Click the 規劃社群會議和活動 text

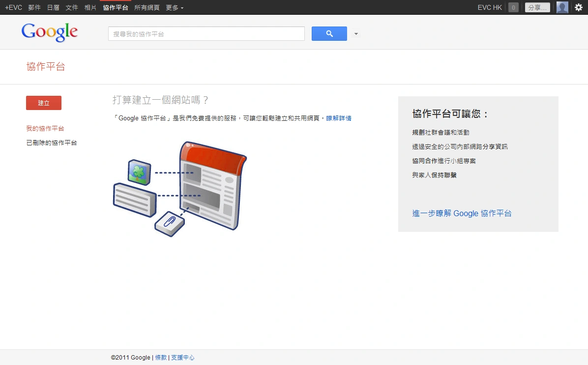[441, 132]
